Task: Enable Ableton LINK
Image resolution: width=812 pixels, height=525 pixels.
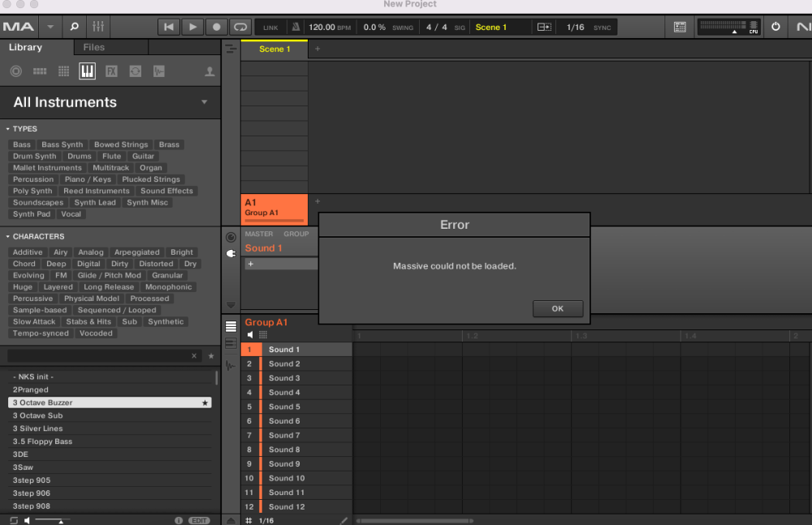Action: click(x=270, y=28)
